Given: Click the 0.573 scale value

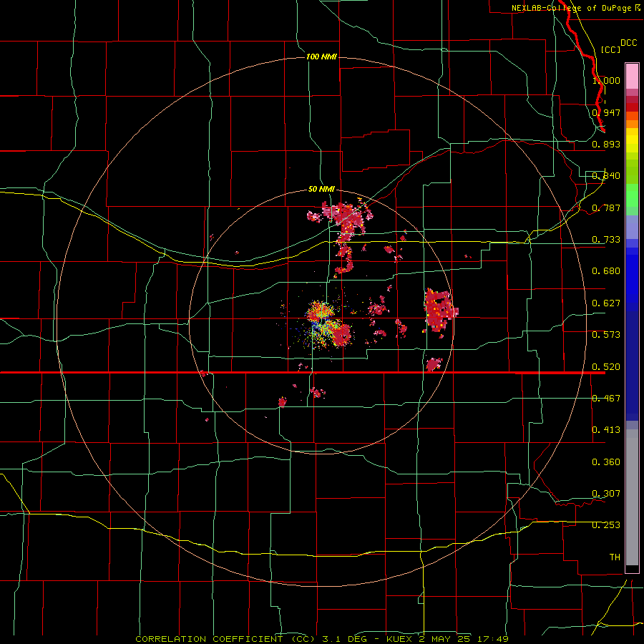Looking at the screenshot, I should tap(606, 335).
